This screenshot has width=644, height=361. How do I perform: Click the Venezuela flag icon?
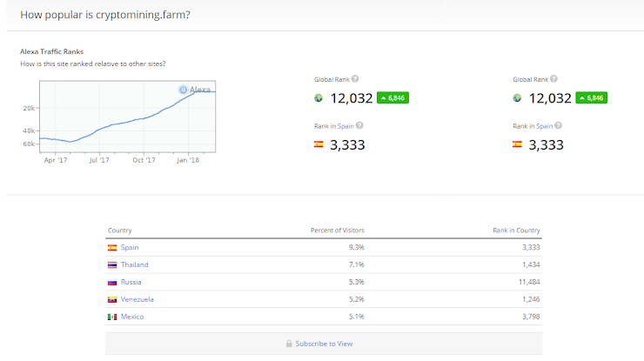point(112,299)
